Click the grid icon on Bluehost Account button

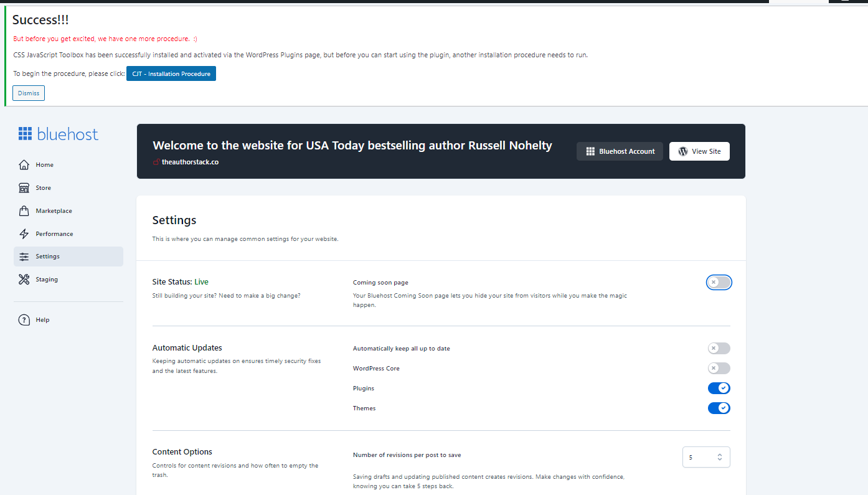point(590,151)
